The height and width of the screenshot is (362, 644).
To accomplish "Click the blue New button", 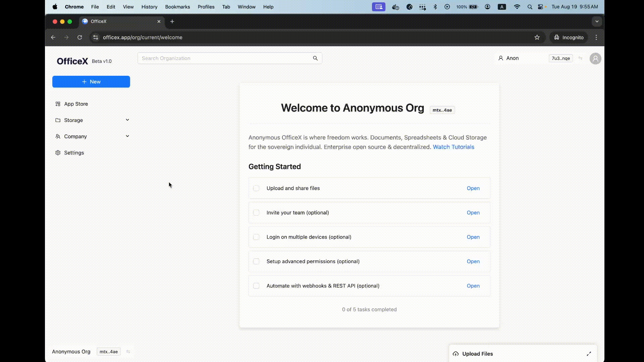I will coord(91,82).
